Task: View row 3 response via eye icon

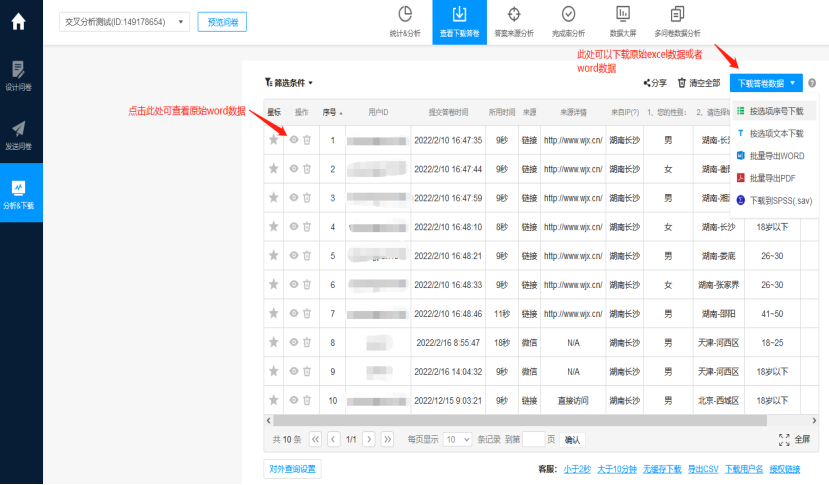Action: [293, 197]
